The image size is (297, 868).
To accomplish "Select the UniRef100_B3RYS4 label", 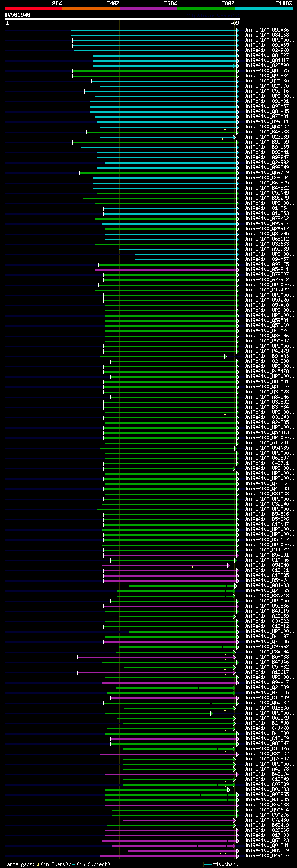I will click(x=266, y=407).
